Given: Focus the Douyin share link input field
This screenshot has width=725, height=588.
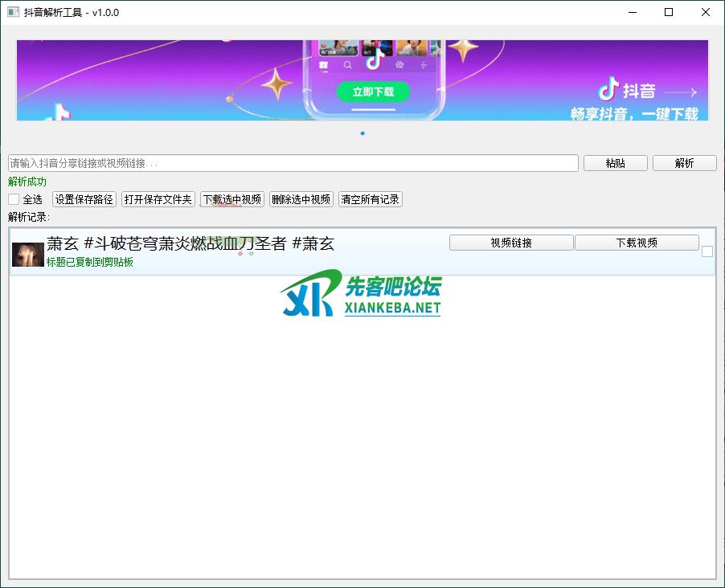Looking at the screenshot, I should pyautogui.click(x=293, y=163).
